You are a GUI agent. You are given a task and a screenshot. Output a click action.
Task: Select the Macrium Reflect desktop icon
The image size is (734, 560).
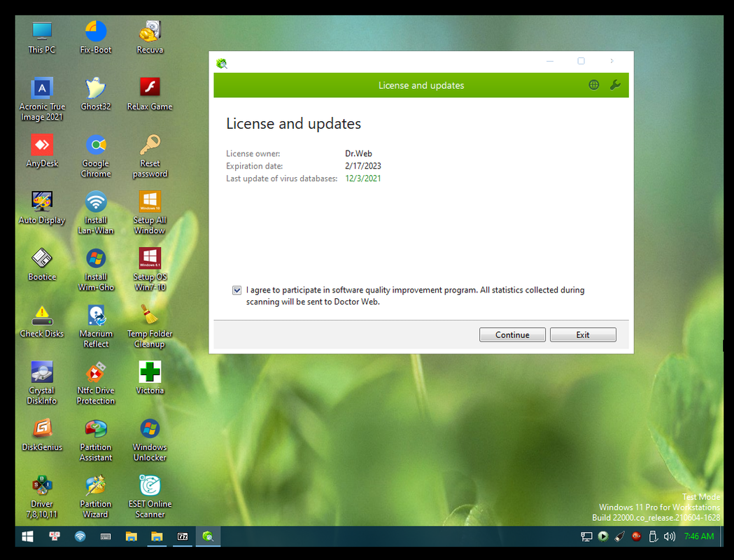pyautogui.click(x=96, y=326)
